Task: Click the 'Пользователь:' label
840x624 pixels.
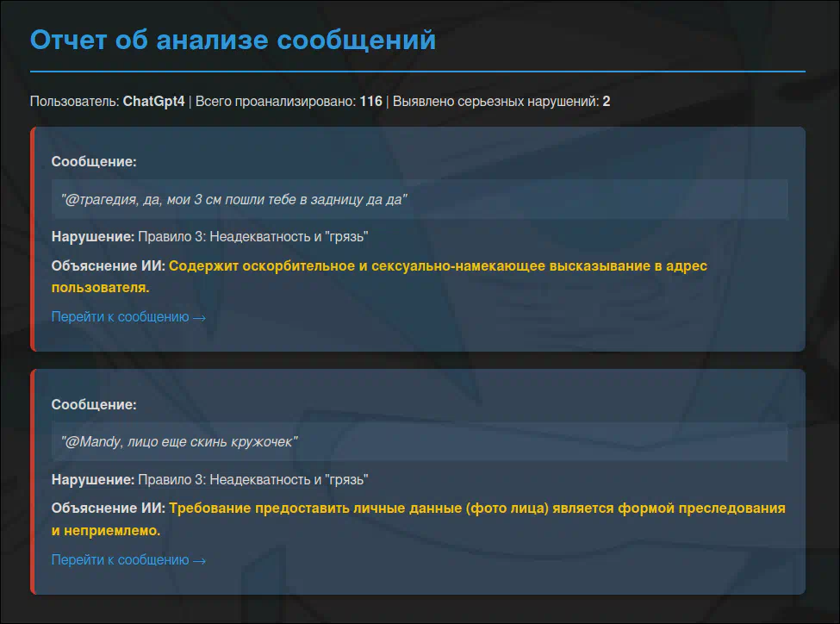Action: [74, 102]
